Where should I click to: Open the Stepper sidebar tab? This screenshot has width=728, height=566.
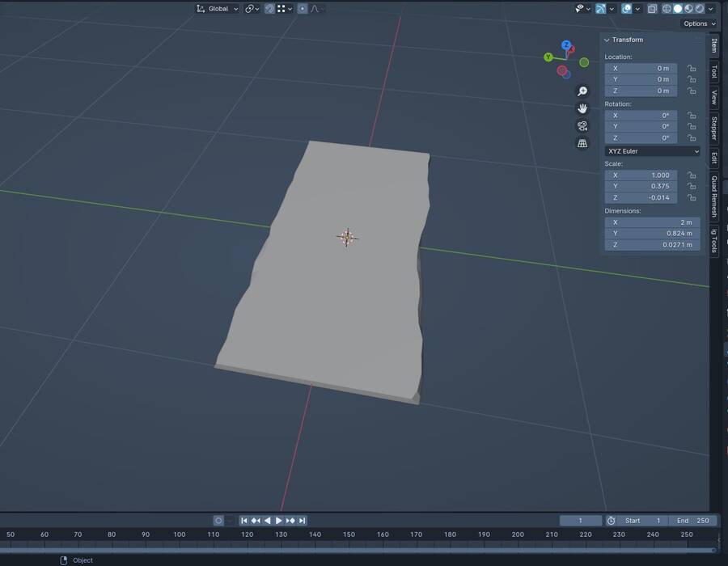click(x=714, y=128)
